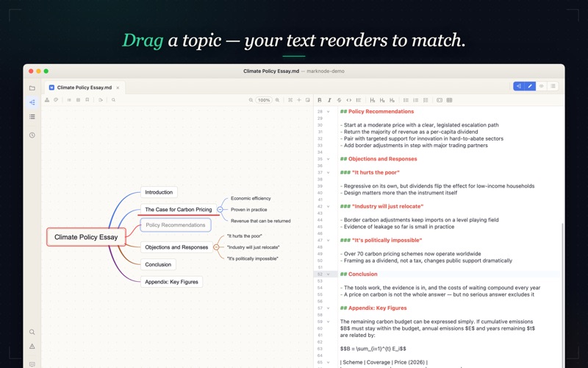588x368 pixels.
Task: Open the outline list icon in left sidebar
Action: click(32, 117)
